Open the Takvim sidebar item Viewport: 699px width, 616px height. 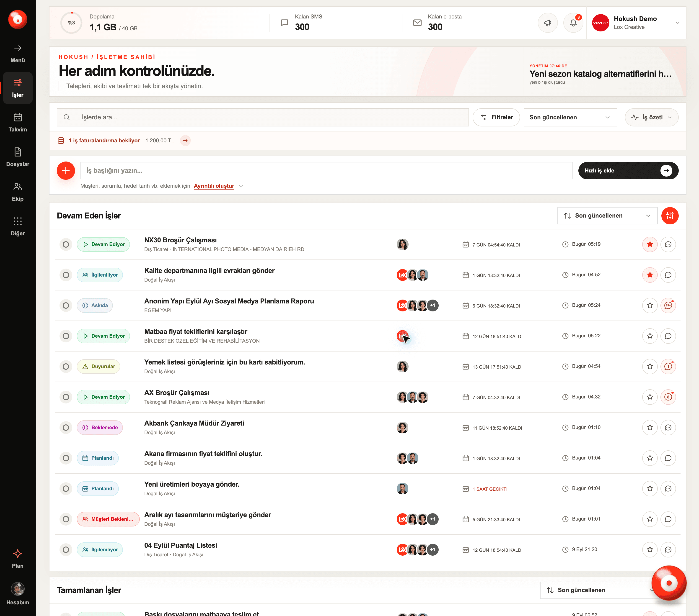pyautogui.click(x=18, y=123)
